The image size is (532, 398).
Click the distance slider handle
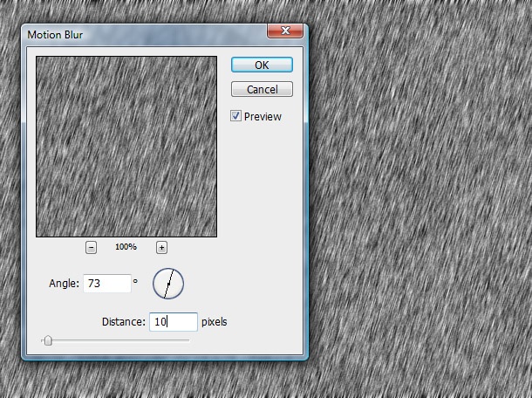pos(48,340)
